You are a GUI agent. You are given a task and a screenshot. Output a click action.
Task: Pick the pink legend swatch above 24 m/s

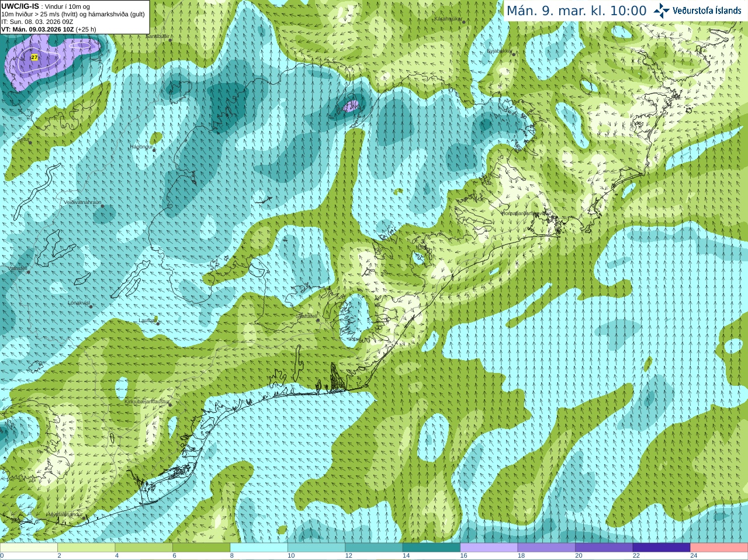point(719,548)
